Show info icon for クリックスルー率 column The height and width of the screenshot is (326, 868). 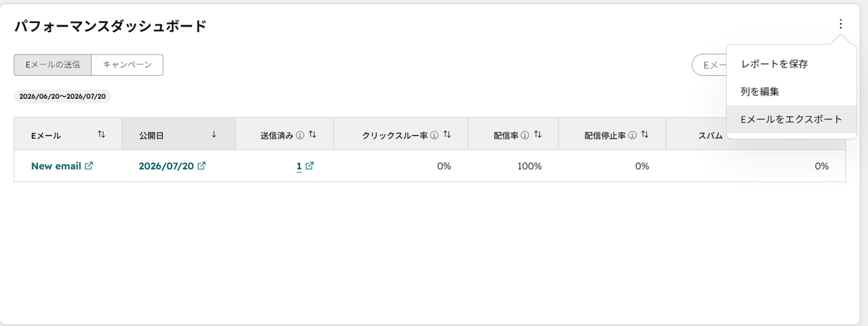click(434, 135)
